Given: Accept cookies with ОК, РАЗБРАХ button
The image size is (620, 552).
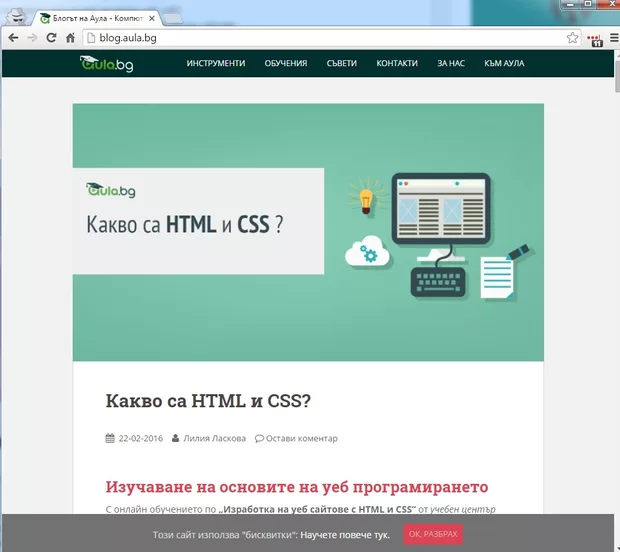Looking at the screenshot, I should [x=433, y=534].
